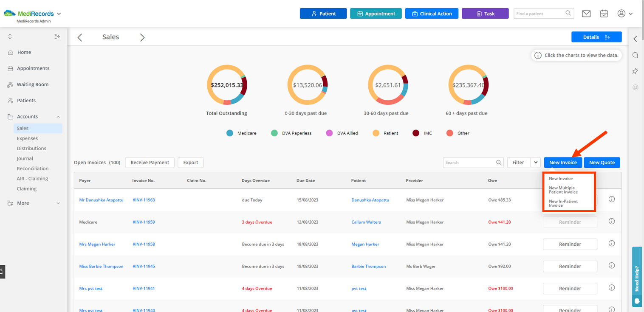The image size is (644, 312).
Task: Collapse the Accounts section chevron
Action: pos(58,117)
